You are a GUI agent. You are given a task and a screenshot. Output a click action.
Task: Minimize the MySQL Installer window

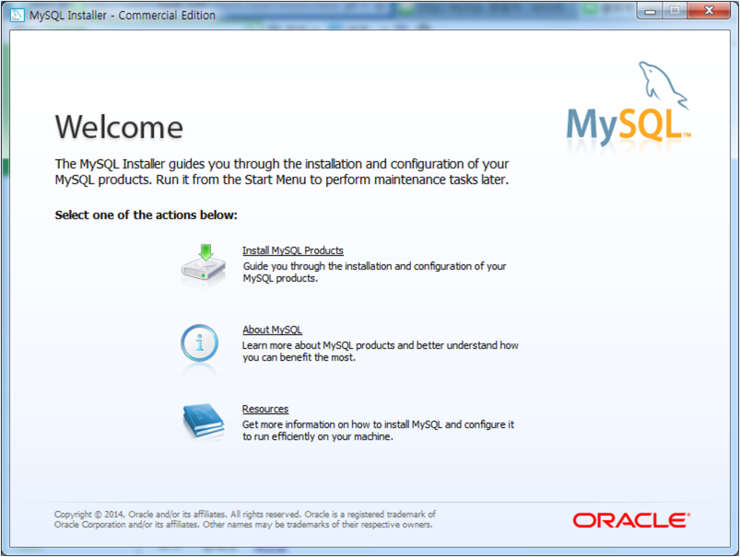[650, 11]
